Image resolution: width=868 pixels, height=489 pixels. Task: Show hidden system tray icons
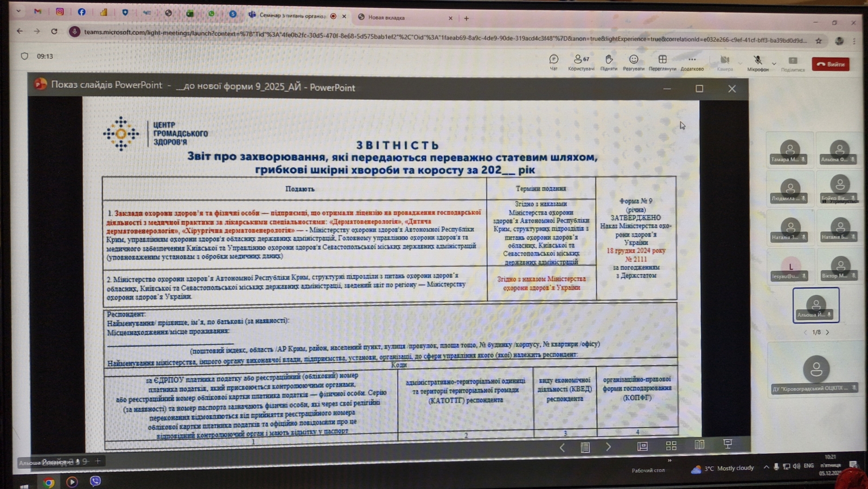pos(766,467)
